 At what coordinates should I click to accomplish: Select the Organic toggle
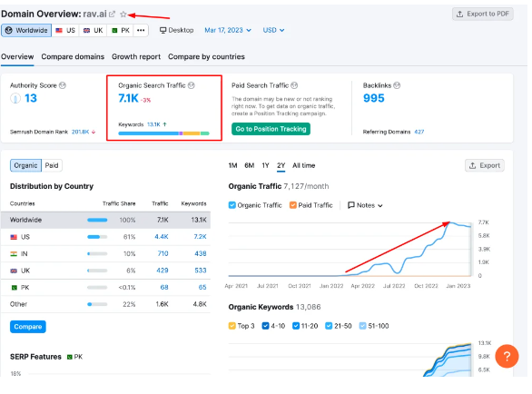pos(25,165)
